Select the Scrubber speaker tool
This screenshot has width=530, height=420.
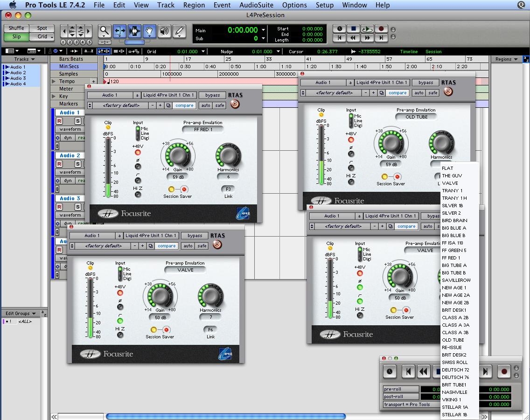tap(164, 31)
